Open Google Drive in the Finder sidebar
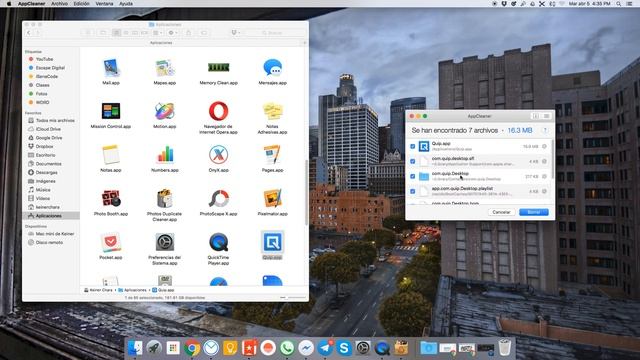This screenshot has height=360, width=640. (48, 138)
